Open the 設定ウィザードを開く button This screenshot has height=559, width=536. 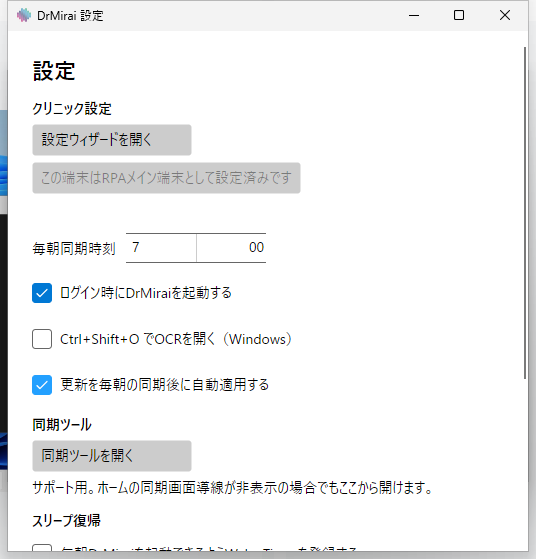[x=112, y=140]
